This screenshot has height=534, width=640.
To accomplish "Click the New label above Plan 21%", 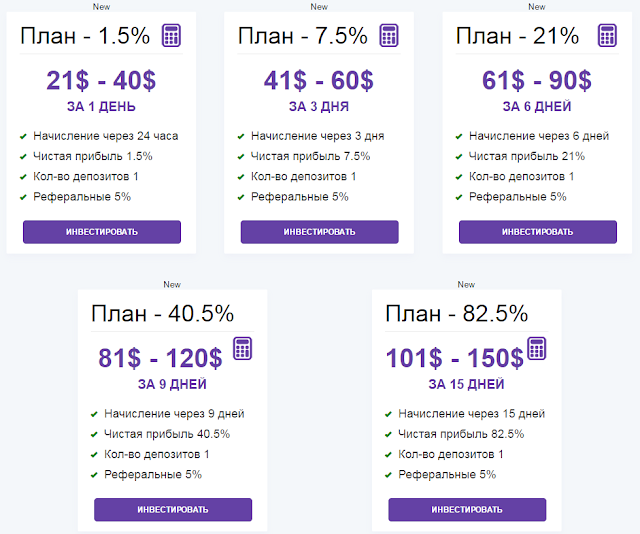I will pos(537,7).
